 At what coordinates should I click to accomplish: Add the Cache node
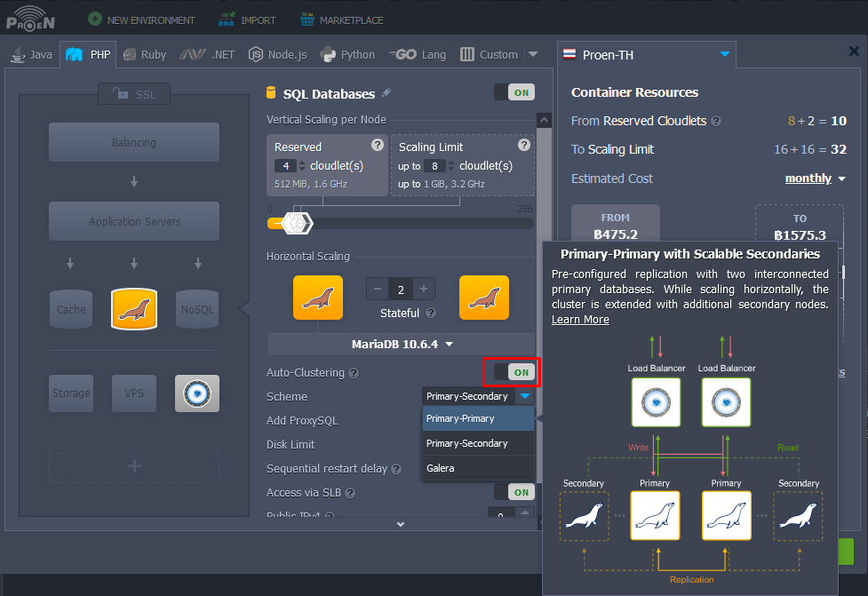[71, 309]
